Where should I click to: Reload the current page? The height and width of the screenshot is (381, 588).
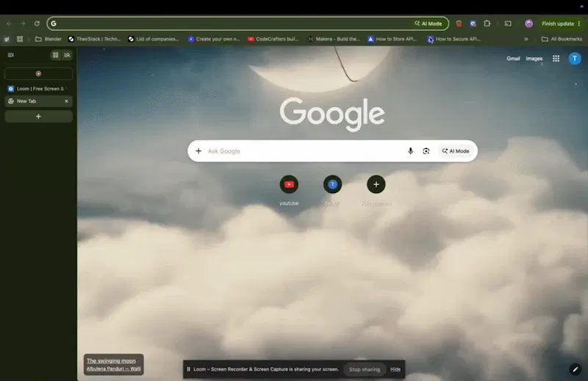[x=37, y=23]
